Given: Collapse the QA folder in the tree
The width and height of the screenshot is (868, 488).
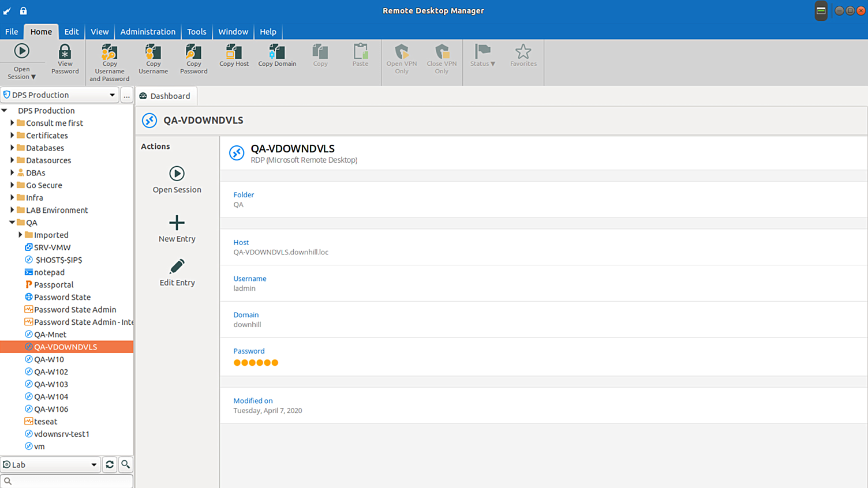Looking at the screenshot, I should [12, 222].
